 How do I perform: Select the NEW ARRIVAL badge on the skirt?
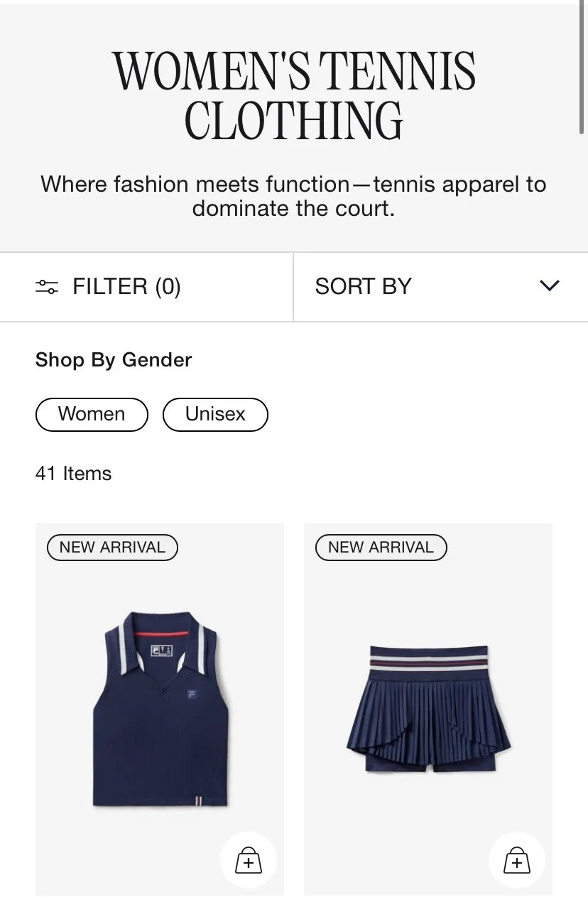point(381,548)
